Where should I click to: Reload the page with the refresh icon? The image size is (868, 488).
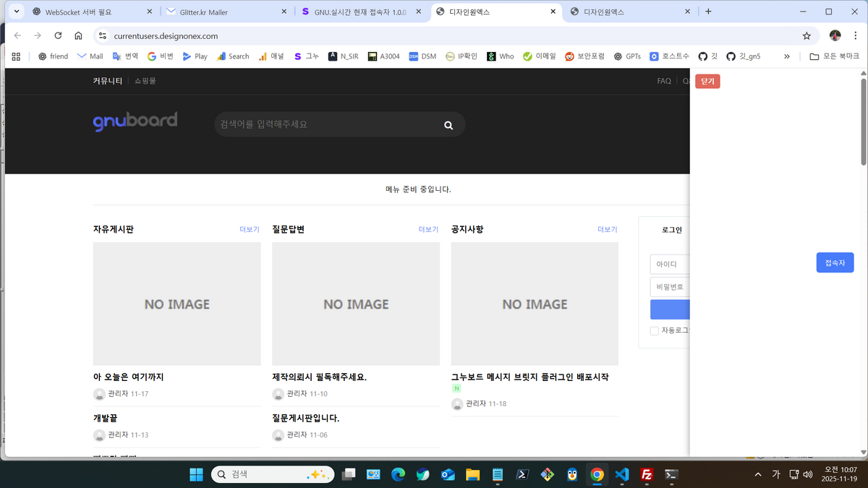pos(58,35)
